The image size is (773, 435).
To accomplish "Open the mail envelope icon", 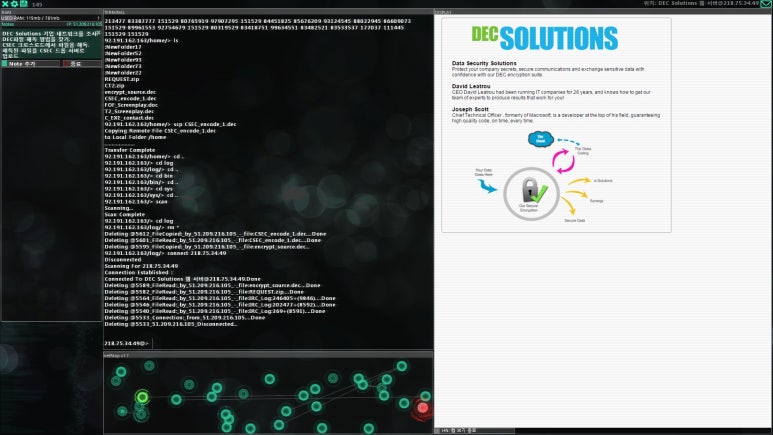I will pos(766,3).
